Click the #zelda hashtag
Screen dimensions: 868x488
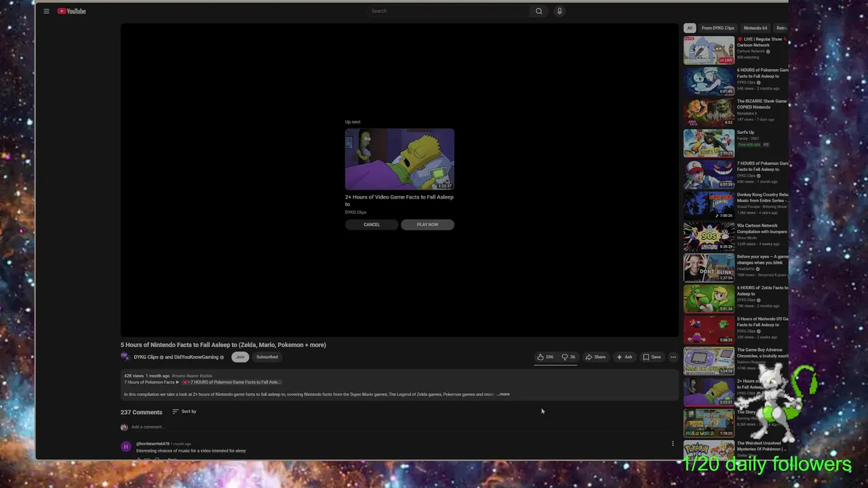(206, 375)
